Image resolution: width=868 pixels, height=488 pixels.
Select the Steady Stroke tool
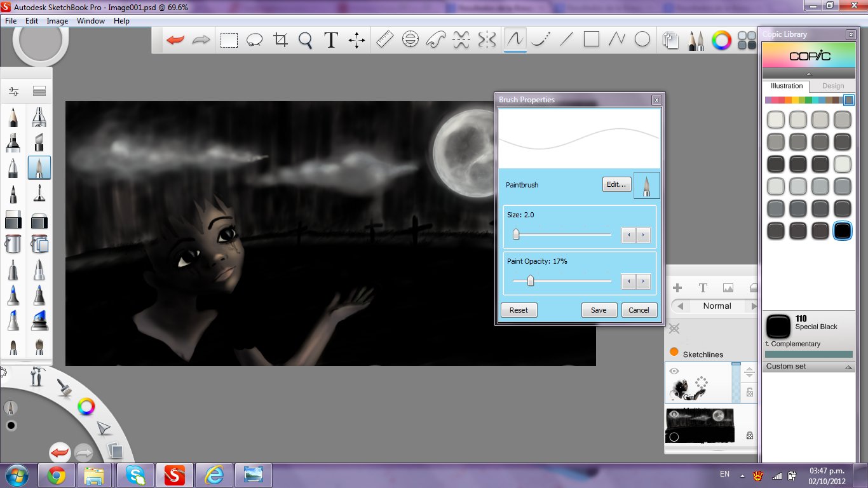click(x=540, y=39)
